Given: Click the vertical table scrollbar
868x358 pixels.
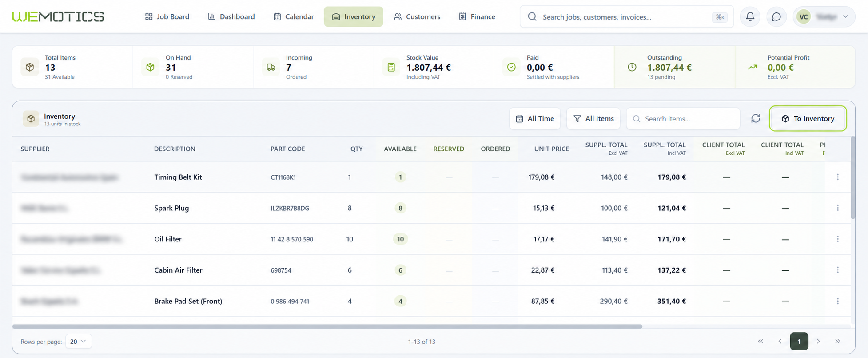Looking at the screenshot, I should [852, 178].
